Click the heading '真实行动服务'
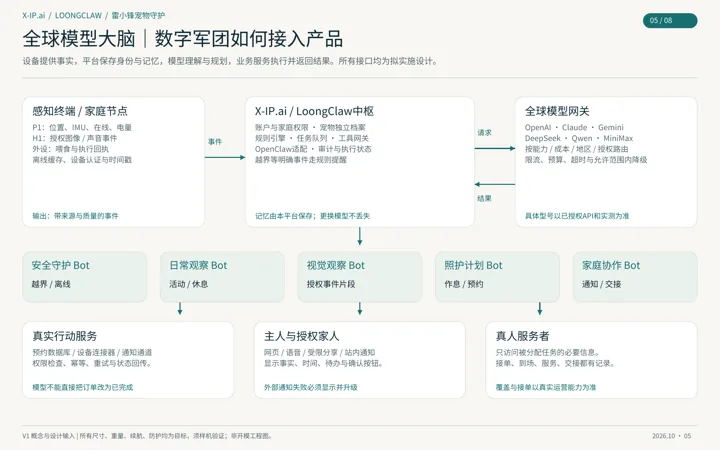Screen dimensions: 720x450 point(65,336)
